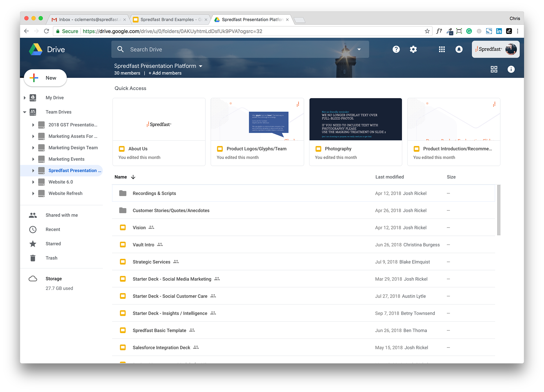Bookmark this page with star icon

427,31
